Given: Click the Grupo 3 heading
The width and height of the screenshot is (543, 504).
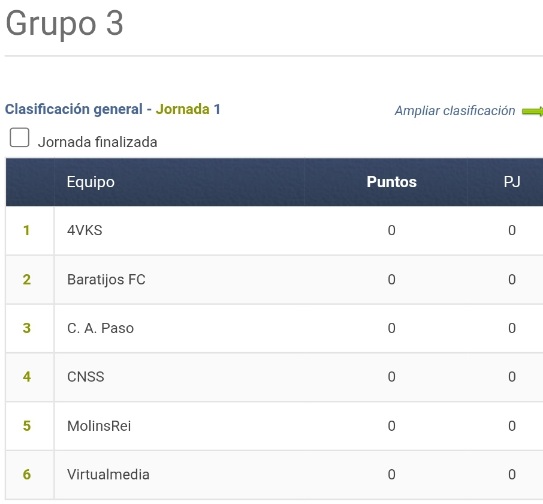Looking at the screenshot, I should [x=64, y=24].
